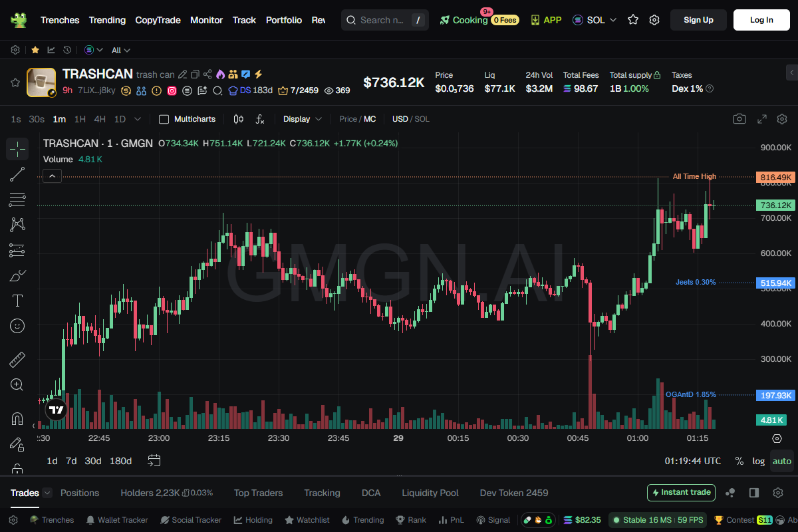Open the APP download link
Viewport: 798px width, 532px height.
tap(546, 20)
